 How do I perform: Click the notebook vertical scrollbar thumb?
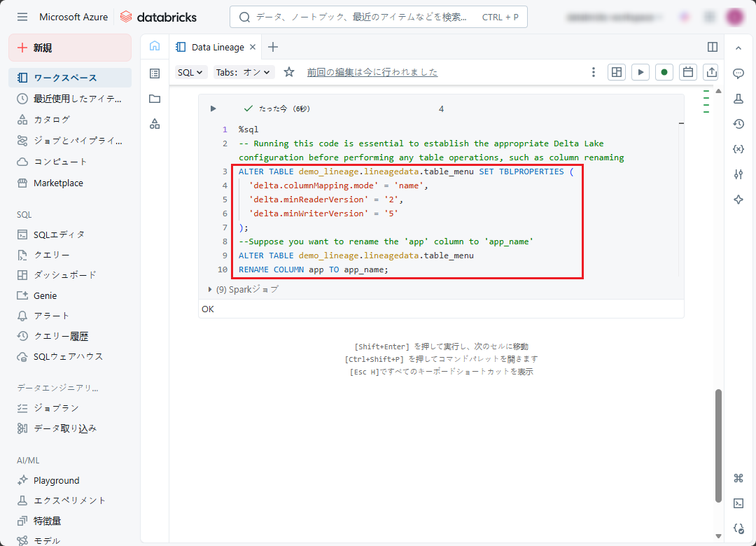click(x=717, y=444)
